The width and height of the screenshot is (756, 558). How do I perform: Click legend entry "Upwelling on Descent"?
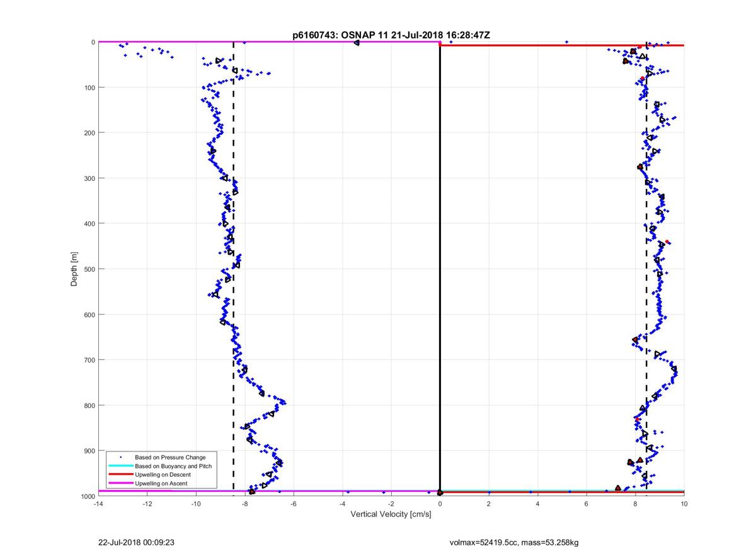[x=163, y=475]
